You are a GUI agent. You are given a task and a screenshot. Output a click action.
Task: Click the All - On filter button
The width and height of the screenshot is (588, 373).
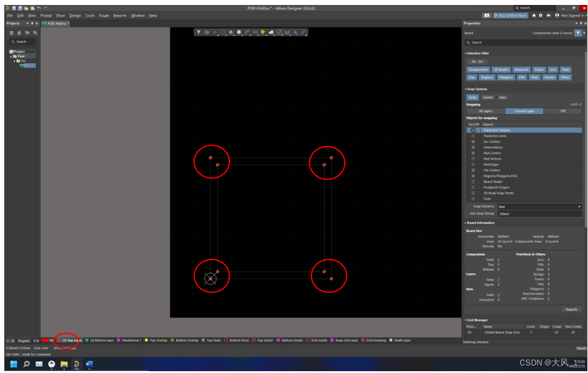[x=477, y=61]
